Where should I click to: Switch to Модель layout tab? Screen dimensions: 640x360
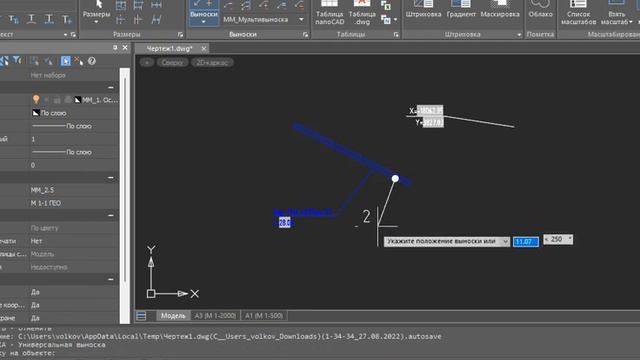click(x=173, y=316)
